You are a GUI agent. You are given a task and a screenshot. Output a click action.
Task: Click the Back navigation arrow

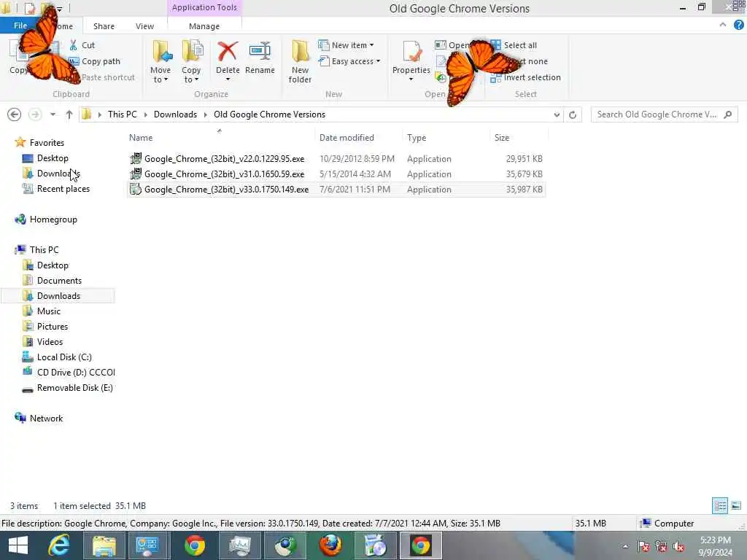pos(15,114)
